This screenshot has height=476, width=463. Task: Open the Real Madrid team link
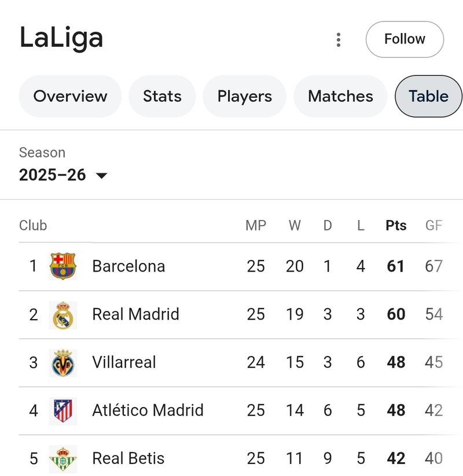(135, 314)
